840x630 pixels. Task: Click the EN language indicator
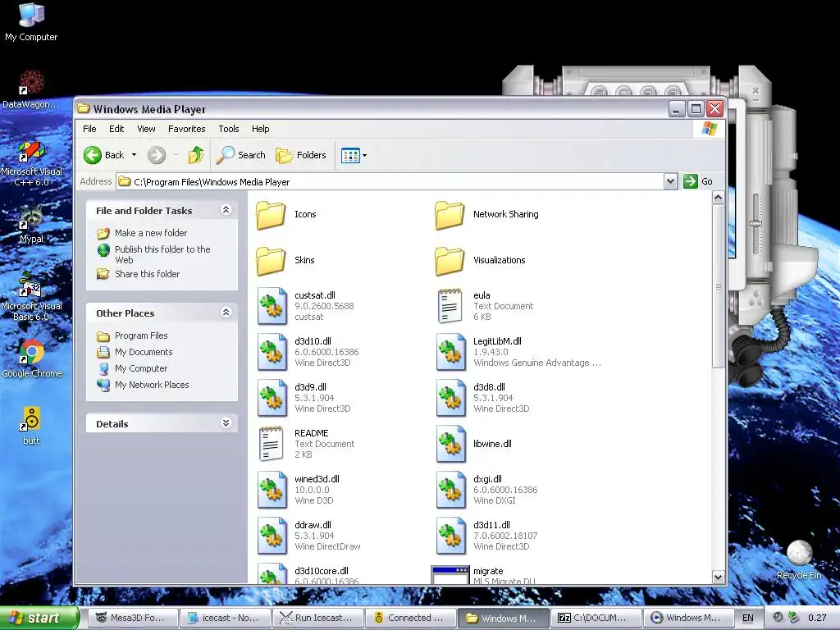[748, 619]
